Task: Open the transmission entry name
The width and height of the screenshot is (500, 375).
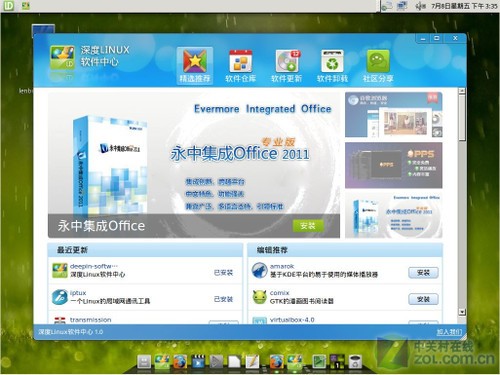Action: pos(90,320)
